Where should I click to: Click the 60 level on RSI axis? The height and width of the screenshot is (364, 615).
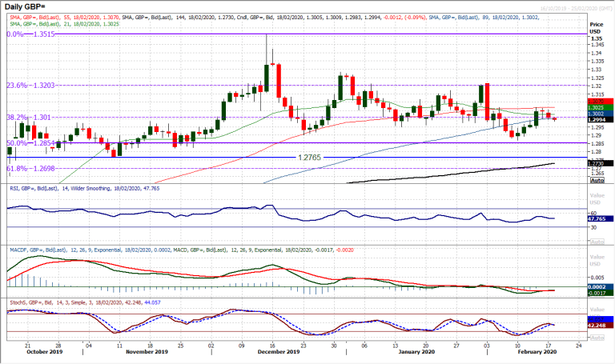coord(594,214)
